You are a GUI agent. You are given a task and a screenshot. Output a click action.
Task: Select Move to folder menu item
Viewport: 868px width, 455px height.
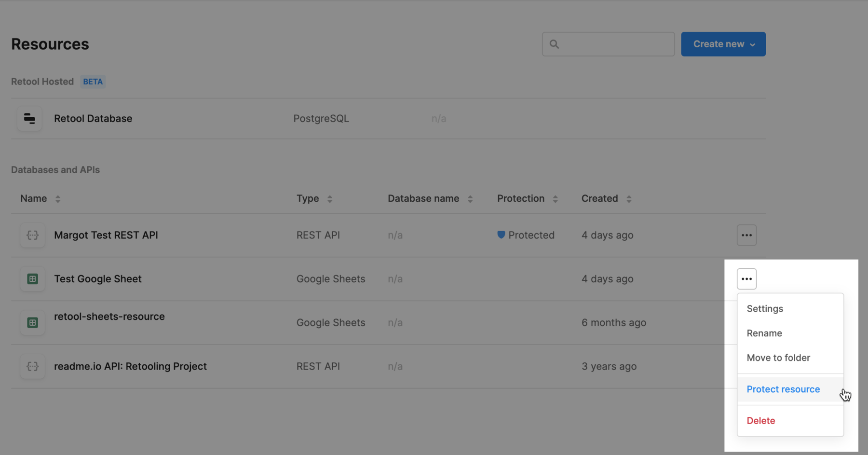point(790,358)
